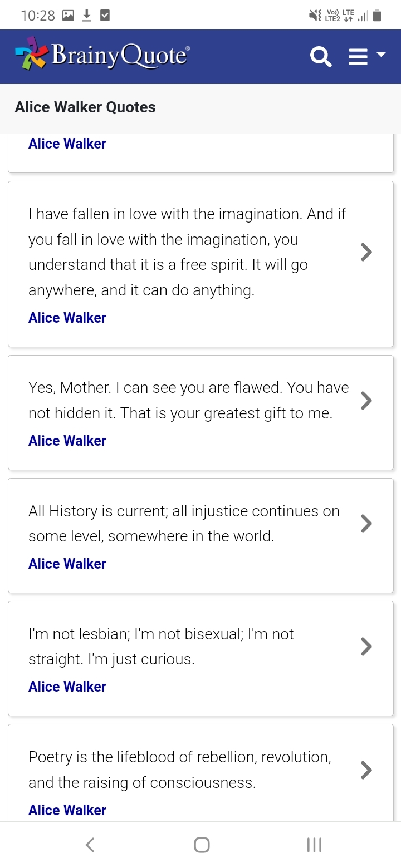This screenshot has width=401, height=868.
Task: Tap Android recent apps button
Action: point(314,845)
